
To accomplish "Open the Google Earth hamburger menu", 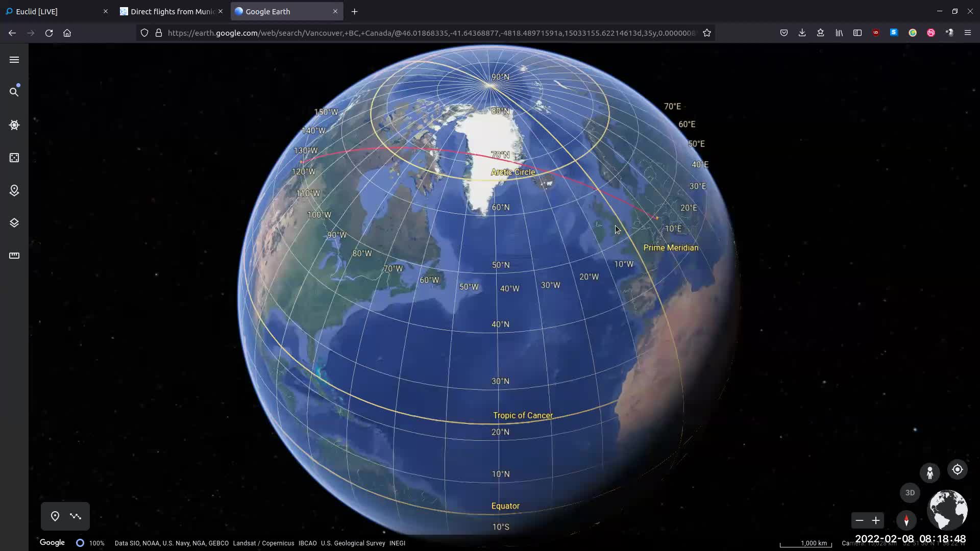I will click(14, 60).
